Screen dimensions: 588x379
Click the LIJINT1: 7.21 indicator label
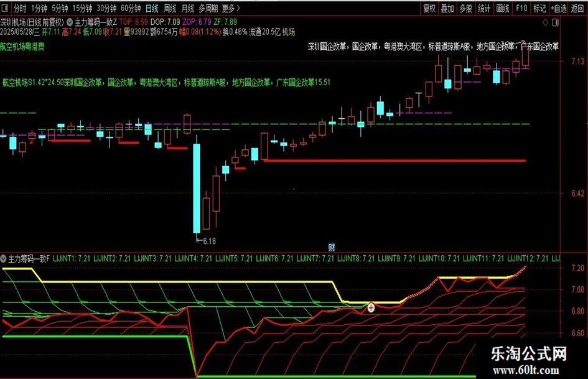click(72, 258)
